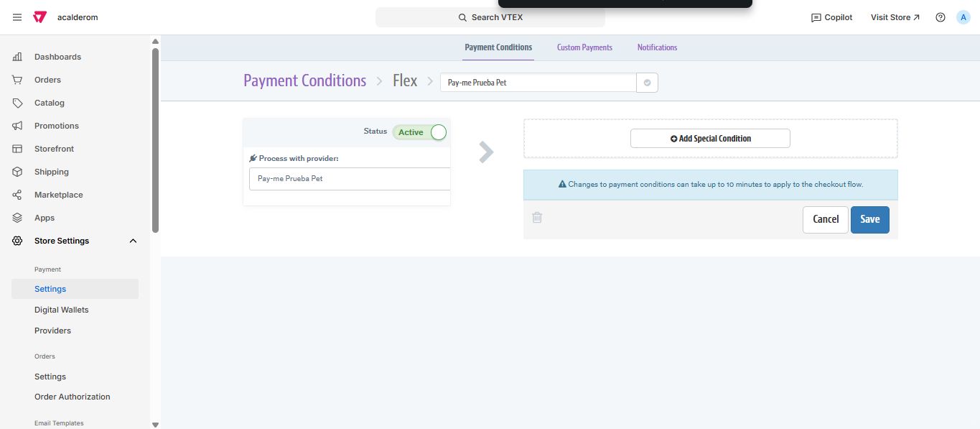
Task: Click the VTEX logo icon
Action: point(40,17)
